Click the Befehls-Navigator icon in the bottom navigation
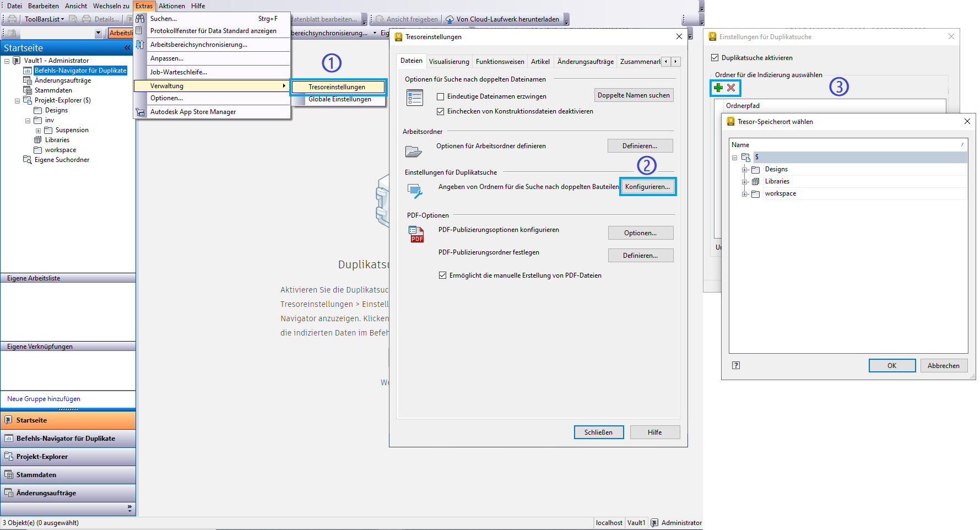 click(8, 439)
